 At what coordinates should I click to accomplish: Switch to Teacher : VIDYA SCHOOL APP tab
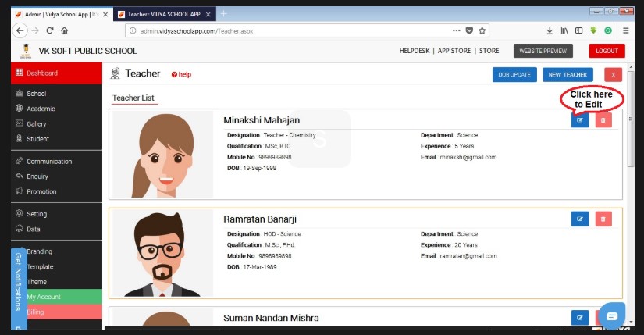[x=164, y=14]
